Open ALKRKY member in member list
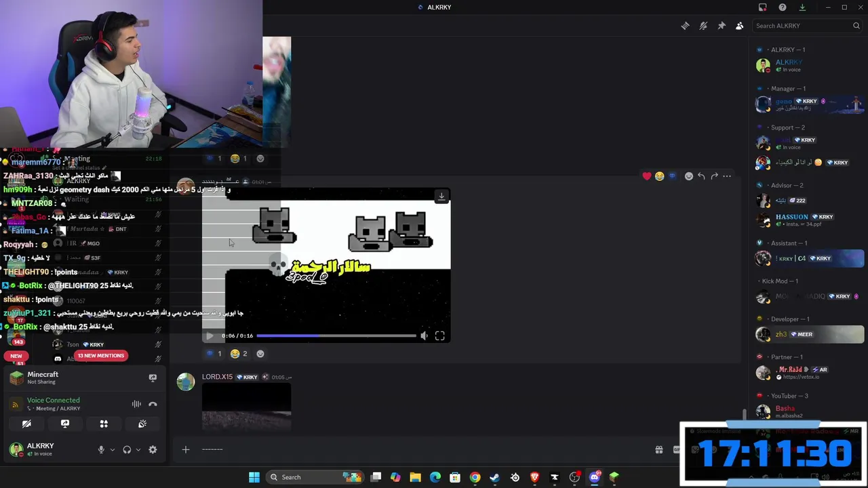The image size is (868, 488). 807,66
